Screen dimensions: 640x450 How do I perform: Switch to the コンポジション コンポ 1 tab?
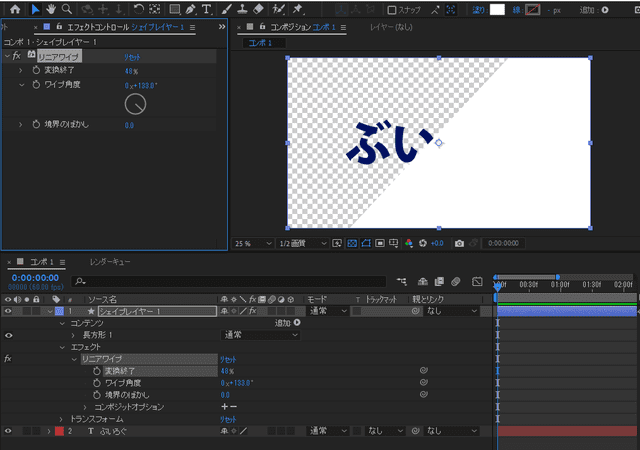point(303,27)
